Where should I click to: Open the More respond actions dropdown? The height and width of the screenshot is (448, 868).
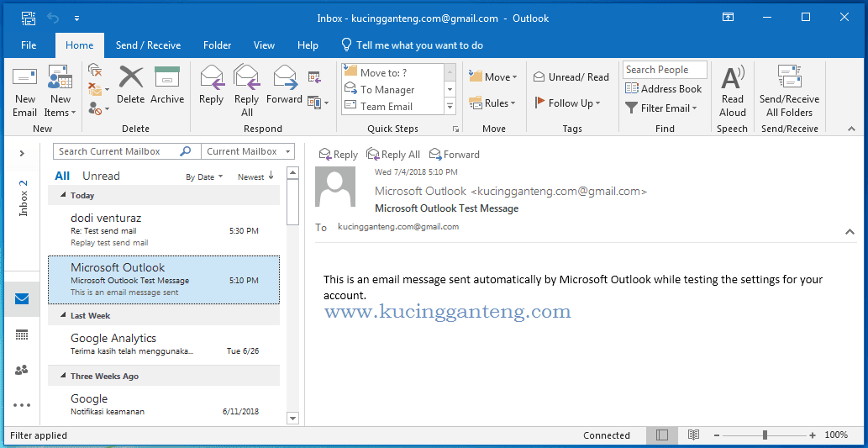tap(318, 103)
